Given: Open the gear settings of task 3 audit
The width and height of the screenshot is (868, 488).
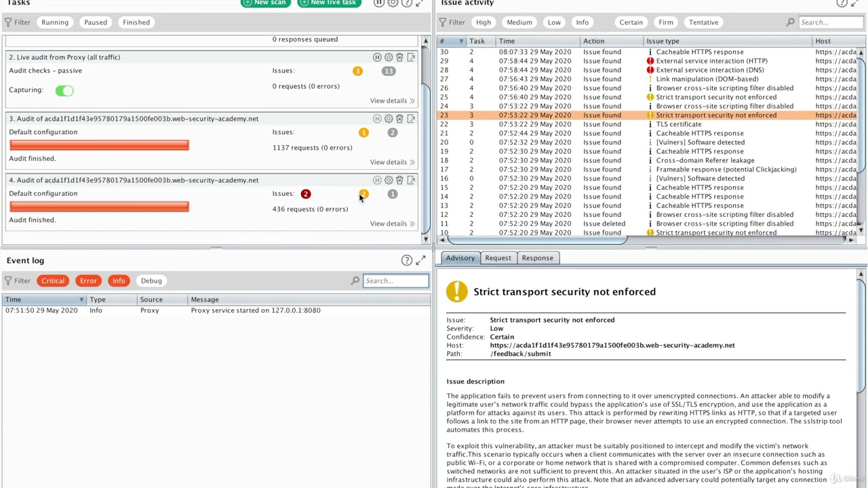Looking at the screenshot, I should [389, 119].
